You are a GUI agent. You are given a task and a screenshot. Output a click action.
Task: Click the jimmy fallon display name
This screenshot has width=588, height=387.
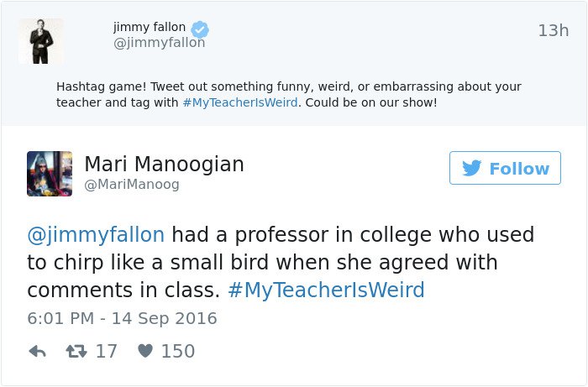[x=150, y=28]
